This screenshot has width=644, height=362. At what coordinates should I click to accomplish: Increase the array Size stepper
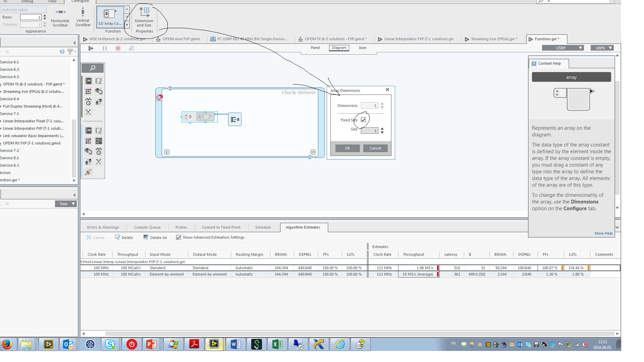pos(382,129)
